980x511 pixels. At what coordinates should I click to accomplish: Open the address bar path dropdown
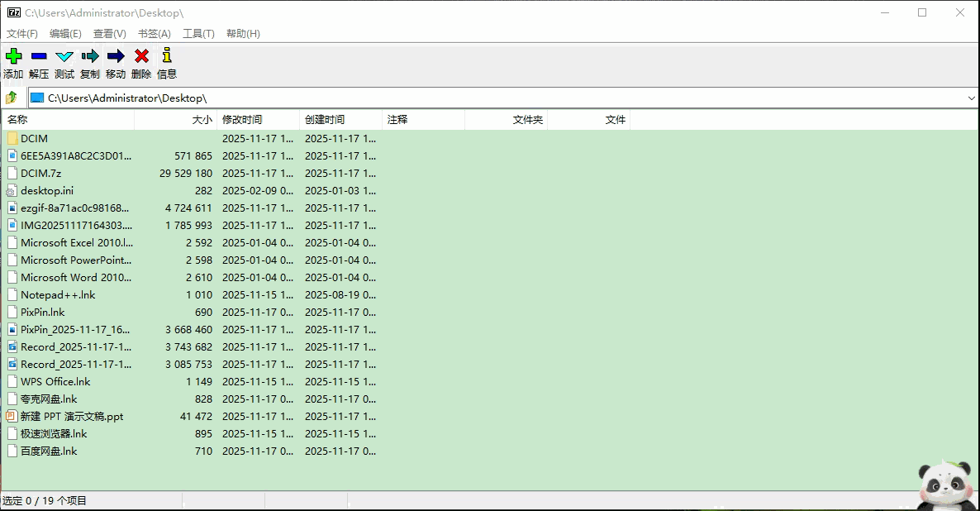coord(972,98)
